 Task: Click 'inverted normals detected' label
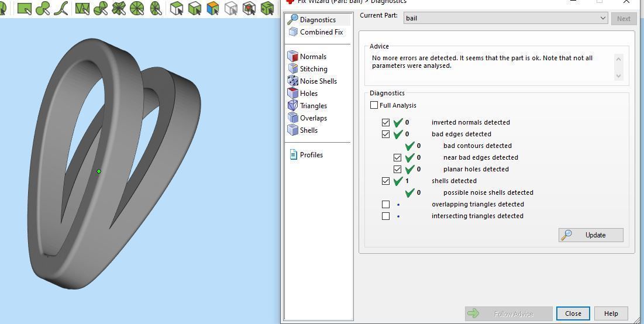point(471,122)
